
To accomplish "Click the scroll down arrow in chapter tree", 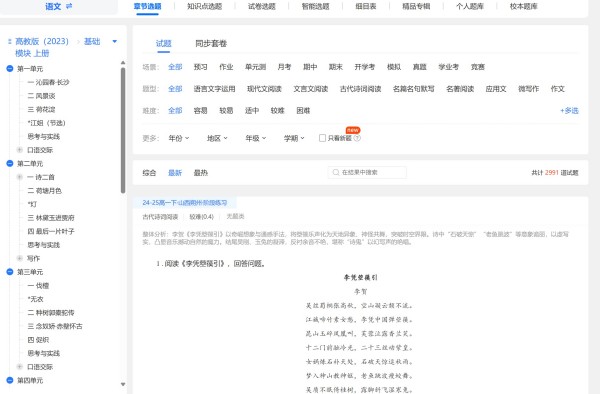I will pos(123,384).
